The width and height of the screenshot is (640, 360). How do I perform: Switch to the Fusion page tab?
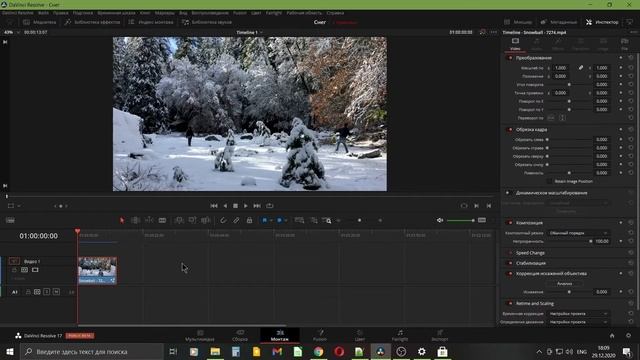point(320,336)
